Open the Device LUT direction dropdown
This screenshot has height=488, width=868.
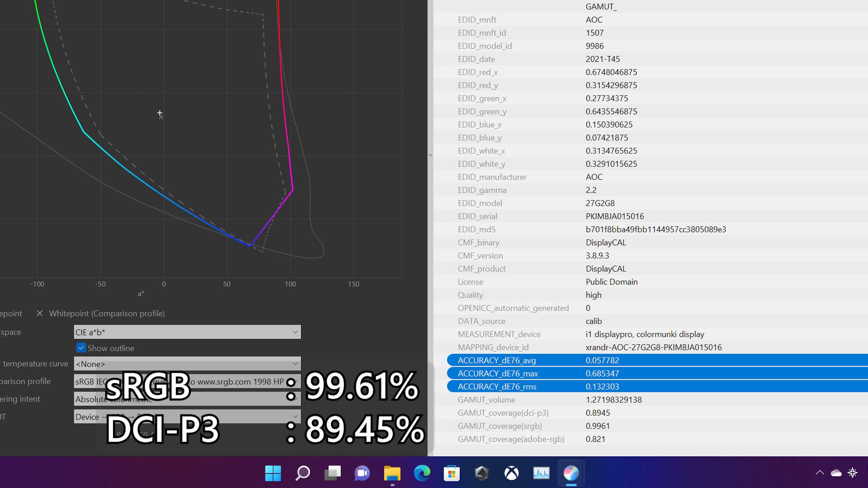(x=187, y=417)
